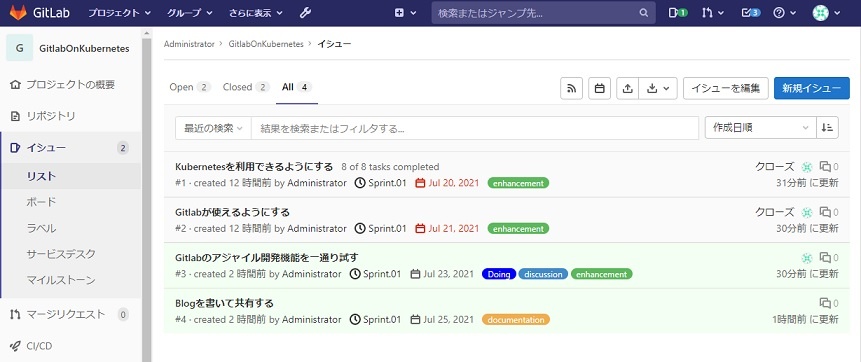The height and width of the screenshot is (362, 861).
Task: Open the merge requests navbar dropdown
Action: coord(713,13)
